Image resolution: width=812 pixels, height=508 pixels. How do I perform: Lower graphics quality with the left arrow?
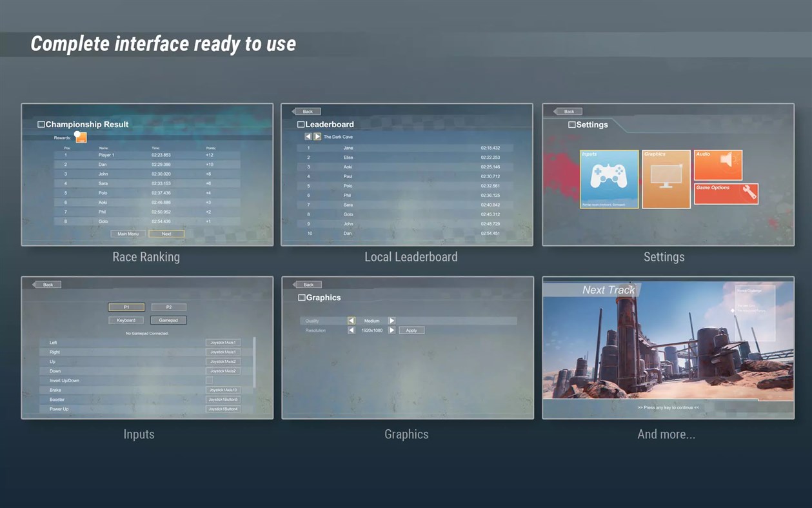(x=352, y=321)
